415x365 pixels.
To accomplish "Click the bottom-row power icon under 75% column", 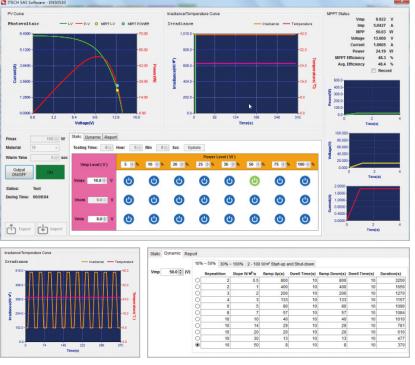I will click(280, 219).
